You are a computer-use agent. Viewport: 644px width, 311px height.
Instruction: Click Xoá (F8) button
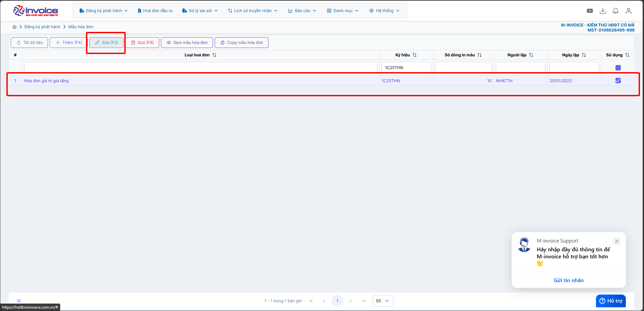[x=142, y=43]
